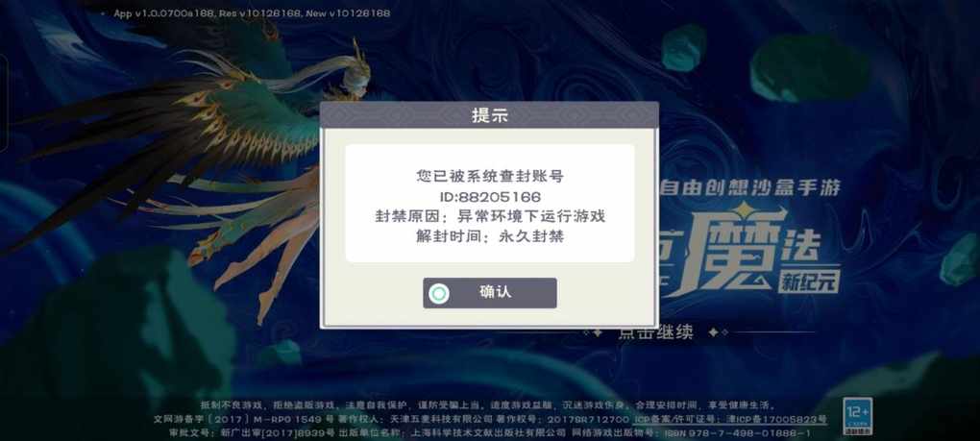Click the 解封时间 永久封禁 line

pyautogui.click(x=490, y=236)
